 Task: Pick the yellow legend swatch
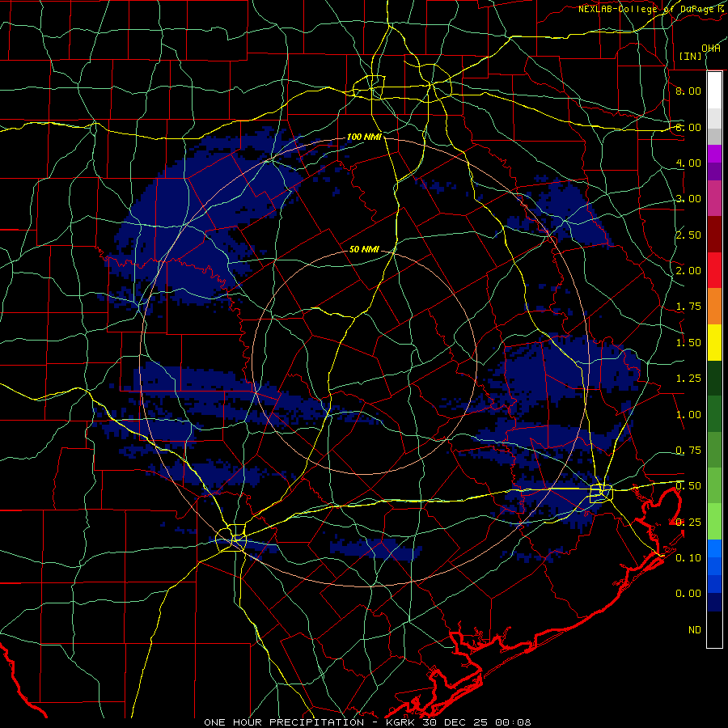click(714, 342)
